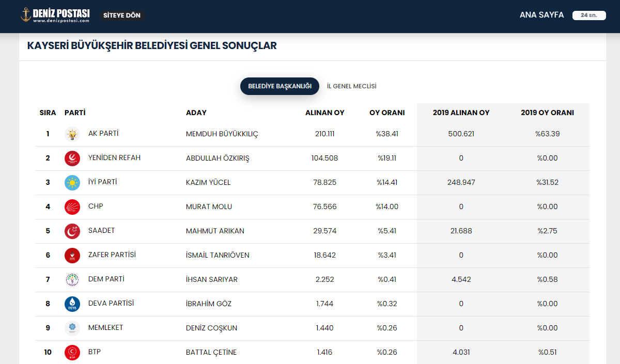Click the Memleket party logo
The image size is (620, 364).
(x=72, y=328)
